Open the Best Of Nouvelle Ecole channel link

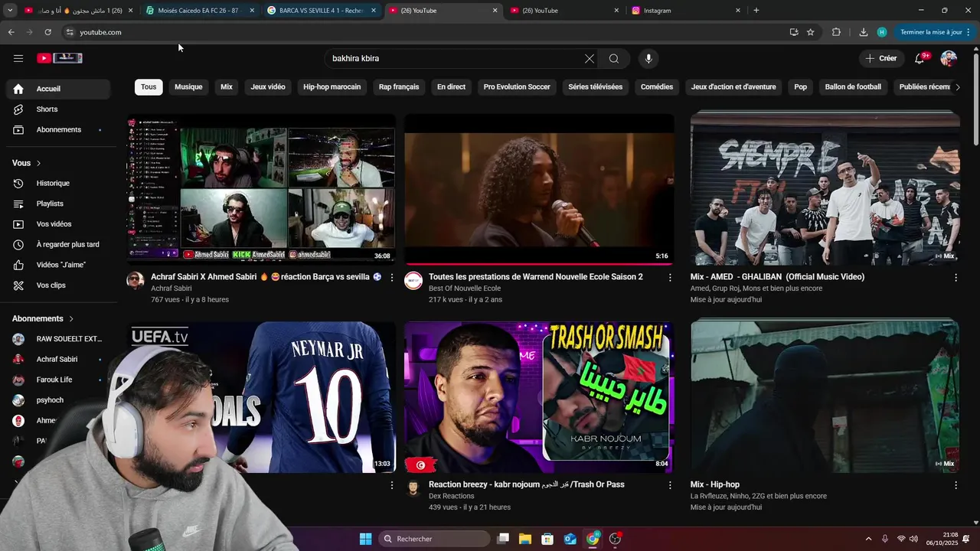465,289
